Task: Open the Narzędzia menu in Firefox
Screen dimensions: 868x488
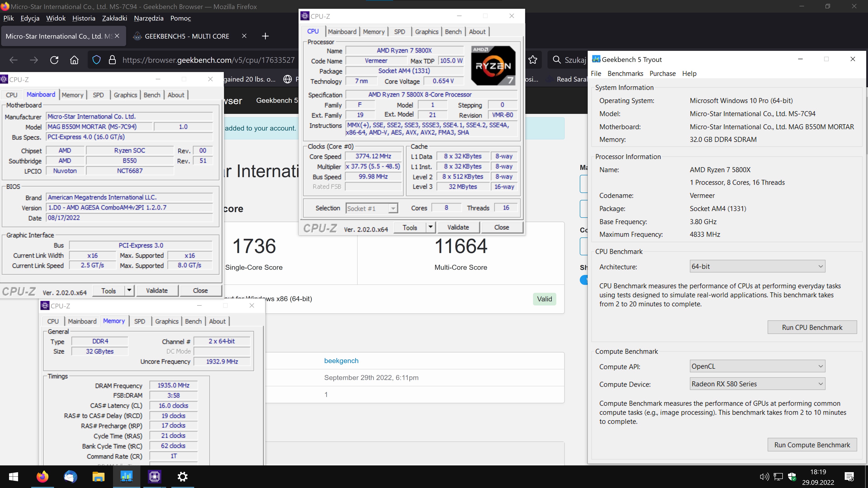Action: 149,18
